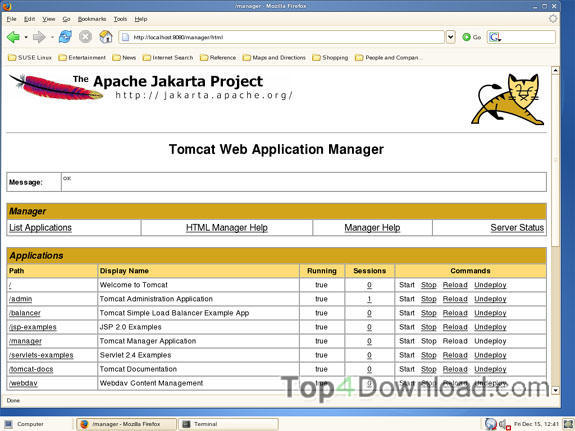Click the taskbar clock Fri Dec 15
Screen dimensions: 575x431
pos(536,424)
